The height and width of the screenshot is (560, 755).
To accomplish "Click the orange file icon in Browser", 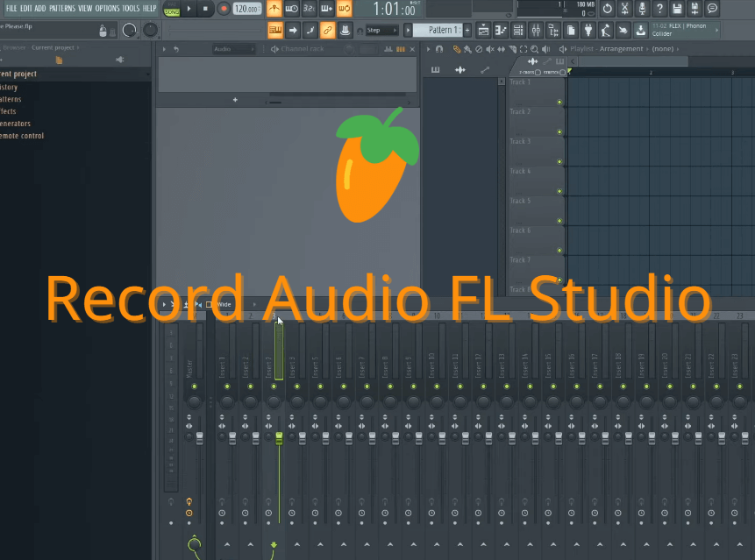I will (59, 60).
